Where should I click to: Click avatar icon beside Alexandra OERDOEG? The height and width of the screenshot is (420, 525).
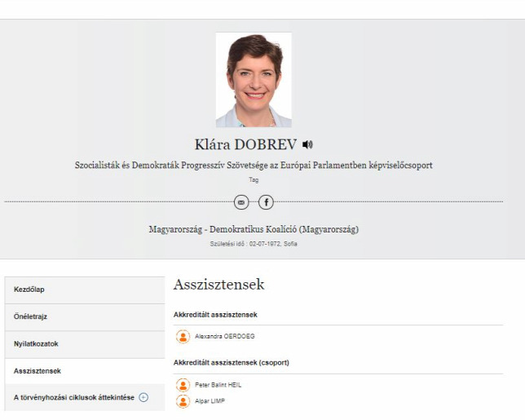[183, 337]
